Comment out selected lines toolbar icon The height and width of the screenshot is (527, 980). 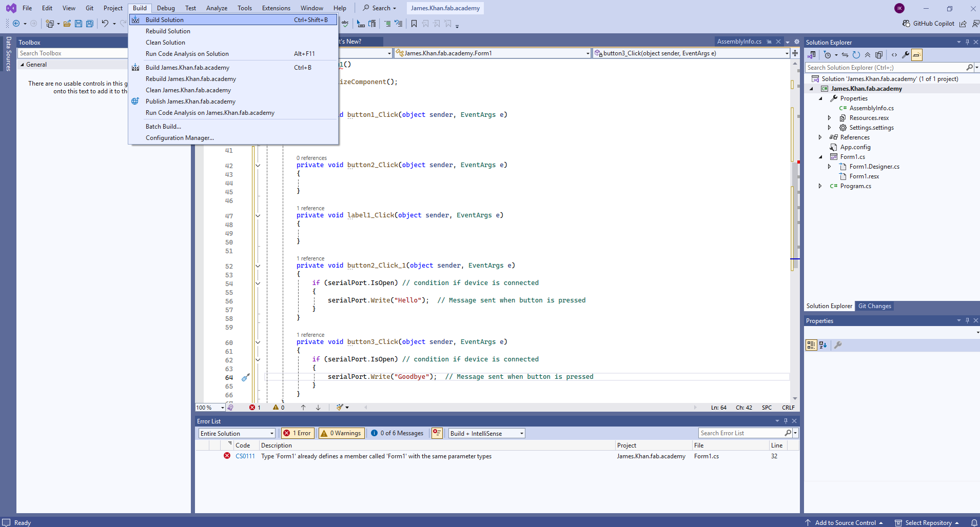tap(387, 24)
